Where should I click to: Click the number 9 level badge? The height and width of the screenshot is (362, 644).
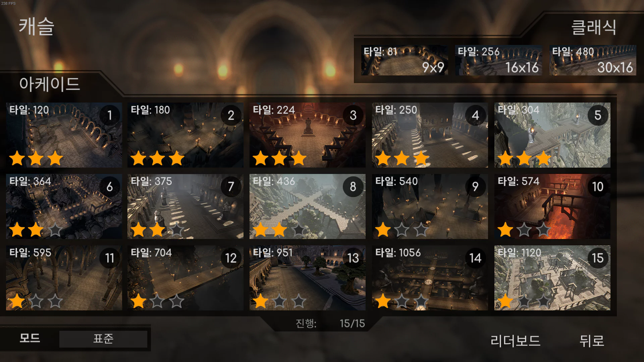click(x=476, y=186)
